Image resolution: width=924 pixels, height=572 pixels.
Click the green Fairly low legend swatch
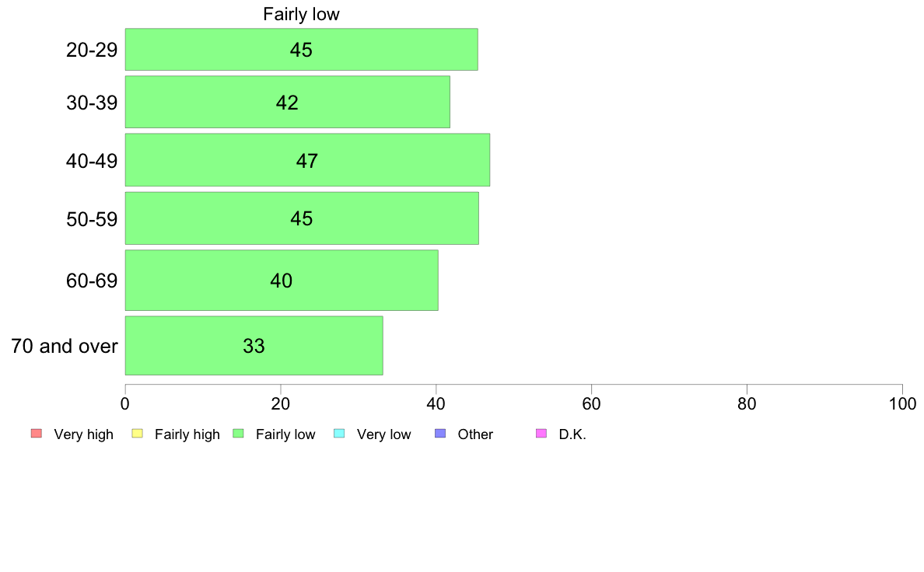coord(238,434)
